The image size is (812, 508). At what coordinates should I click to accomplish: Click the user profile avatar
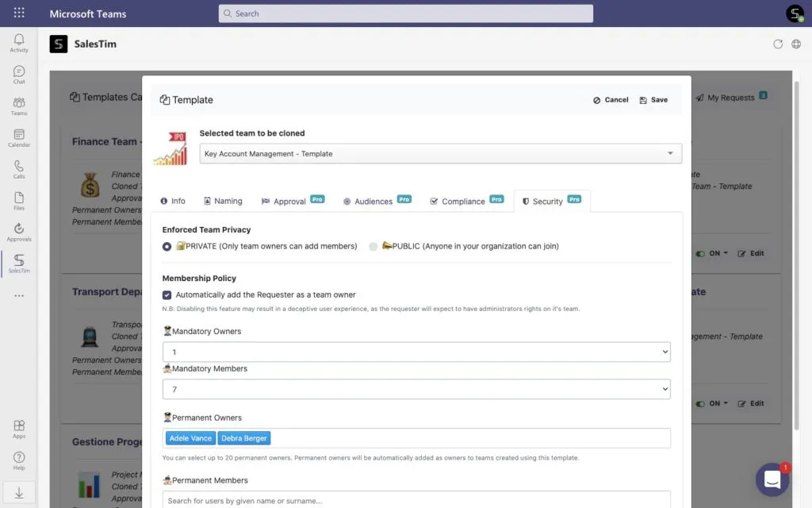795,13
